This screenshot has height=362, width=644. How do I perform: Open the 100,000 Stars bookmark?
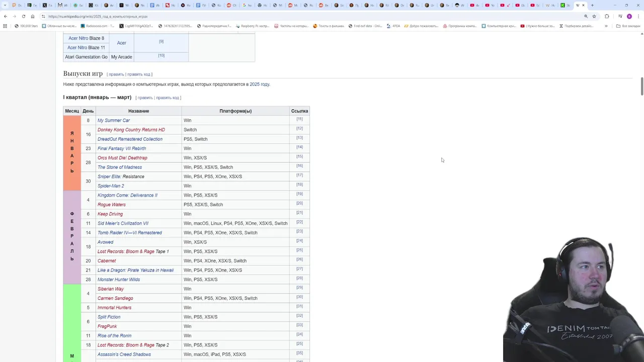point(26,26)
